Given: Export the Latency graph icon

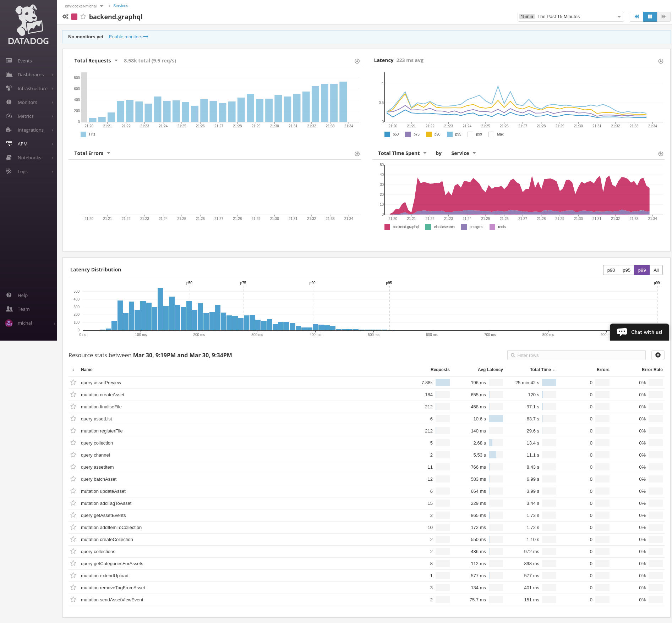Looking at the screenshot, I should (x=661, y=61).
